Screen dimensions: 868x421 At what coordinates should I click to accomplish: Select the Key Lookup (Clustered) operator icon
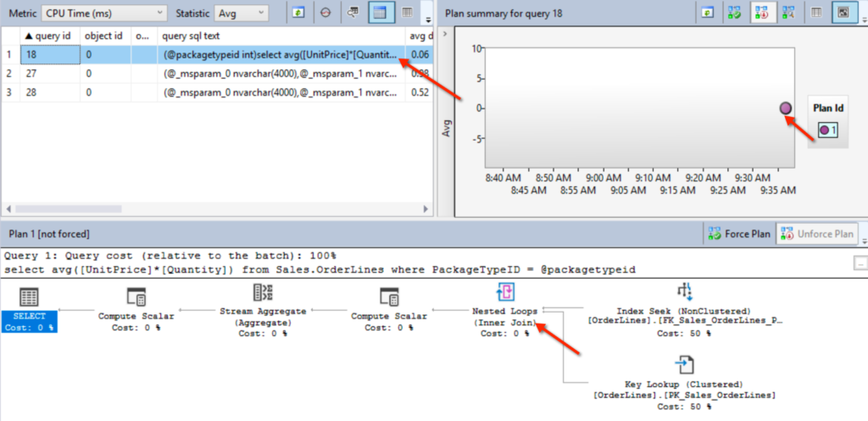click(684, 365)
